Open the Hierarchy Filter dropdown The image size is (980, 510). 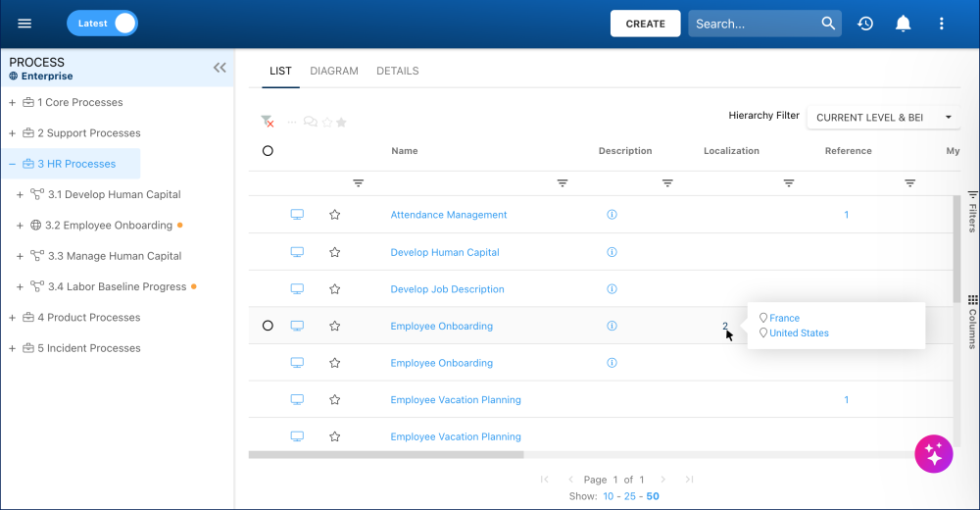[883, 118]
